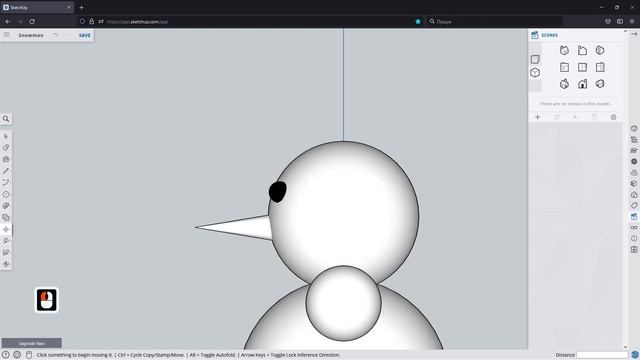Choose the house-shaped front view icon

click(582, 84)
